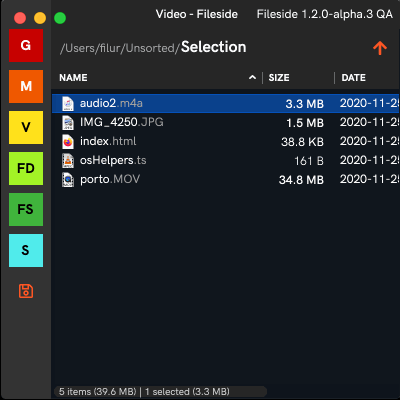Viewport: 400px width, 400px height.
Task: Select the osHelpers.ts file name
Action: click(x=113, y=160)
